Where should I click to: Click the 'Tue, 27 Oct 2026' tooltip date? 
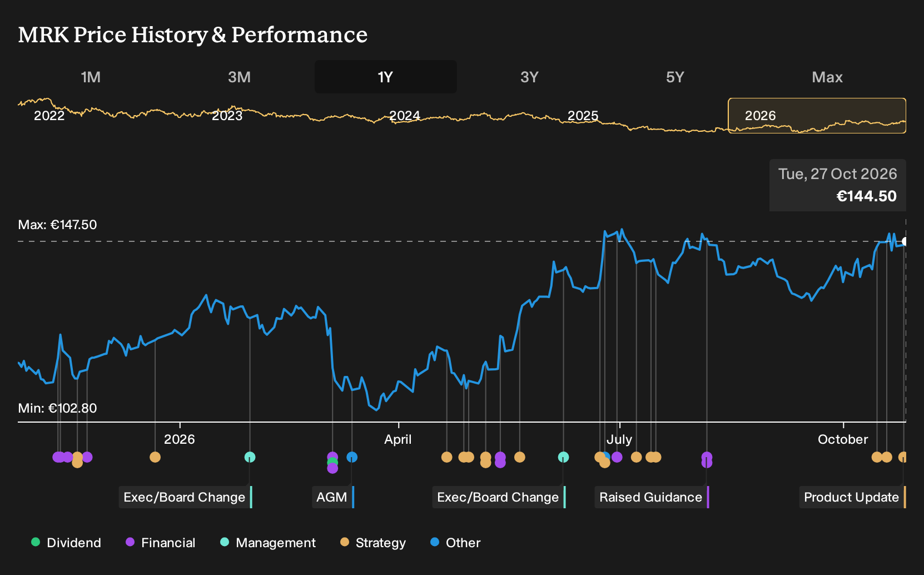pyautogui.click(x=838, y=174)
